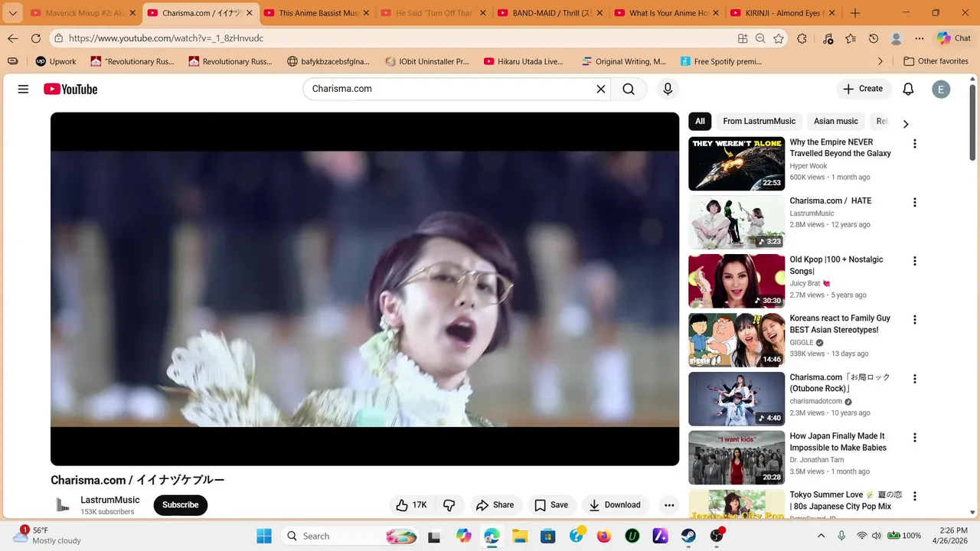Expand hidden favorites bar overflow chevron

coord(880,61)
